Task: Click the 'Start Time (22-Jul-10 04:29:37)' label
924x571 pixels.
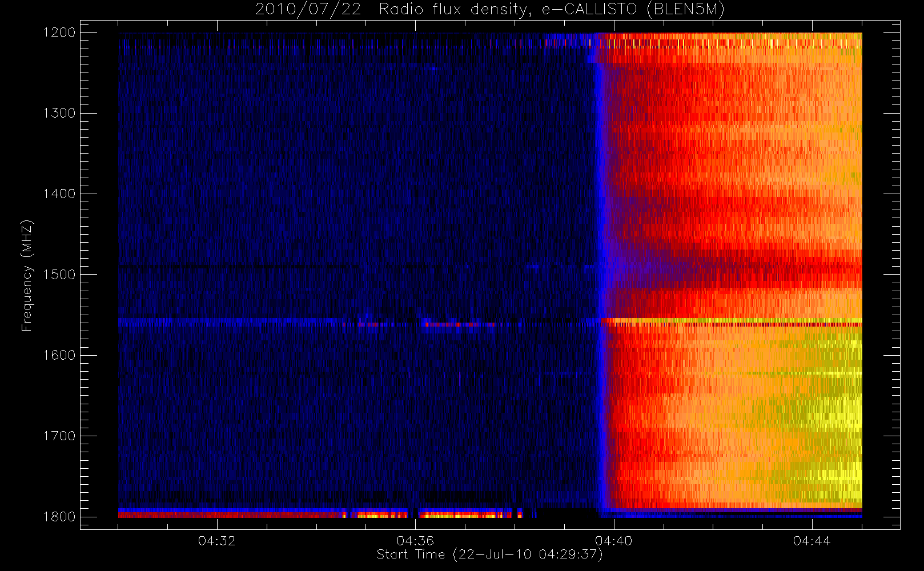Action: [490, 554]
